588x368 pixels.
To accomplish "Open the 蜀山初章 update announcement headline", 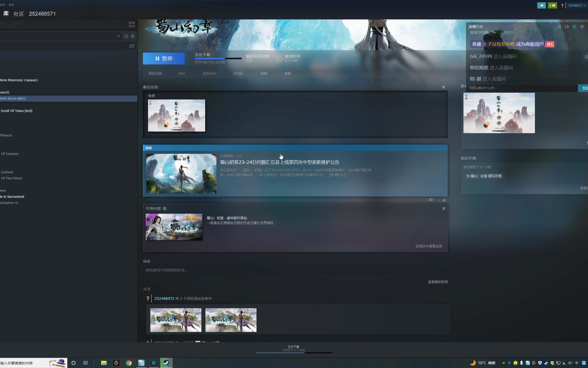I will [279, 162].
